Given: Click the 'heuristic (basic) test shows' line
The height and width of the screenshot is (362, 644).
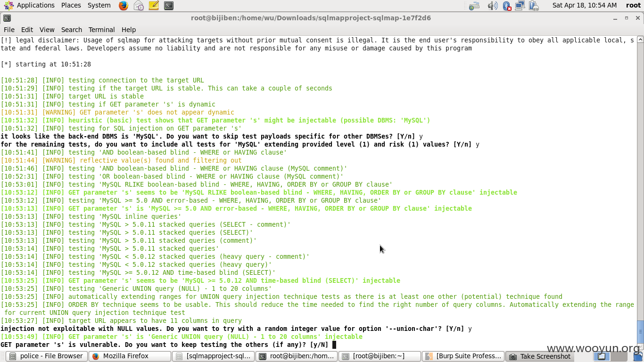Looking at the screenshot, I should click(215, 120).
